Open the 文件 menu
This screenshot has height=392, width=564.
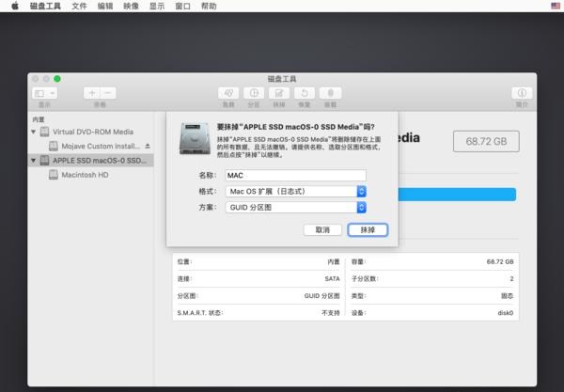79,7
